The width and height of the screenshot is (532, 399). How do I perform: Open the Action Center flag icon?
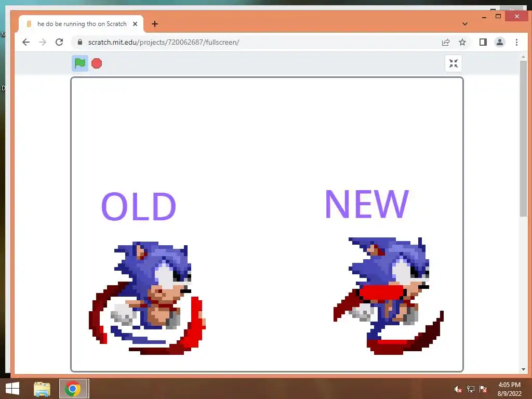[x=483, y=389]
